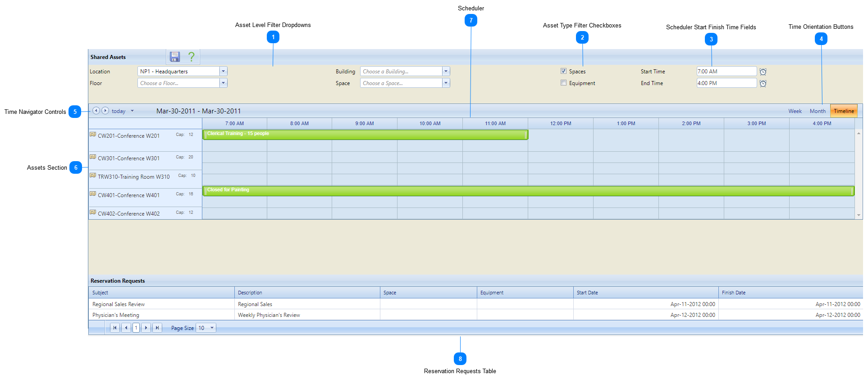Click the Start Time input field
The height and width of the screenshot is (379, 868).
click(726, 71)
